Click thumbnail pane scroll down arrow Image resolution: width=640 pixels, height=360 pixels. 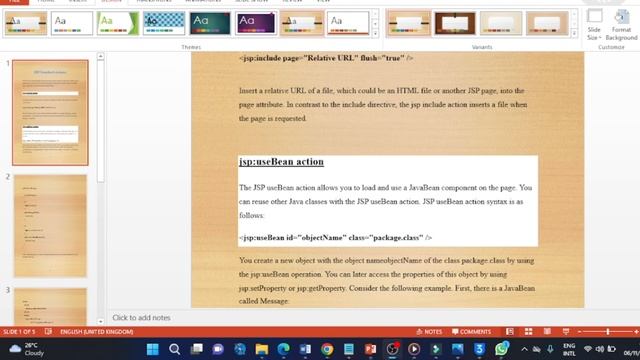pos(100,322)
